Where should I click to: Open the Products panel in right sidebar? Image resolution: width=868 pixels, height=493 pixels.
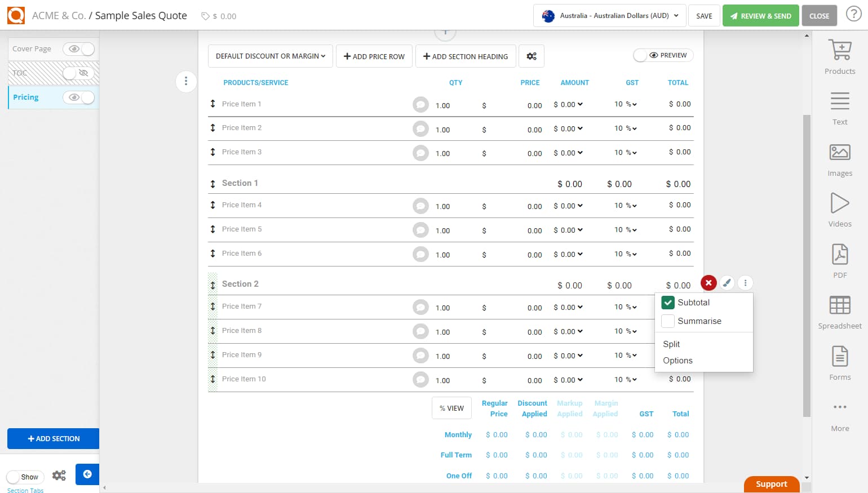[839, 55]
